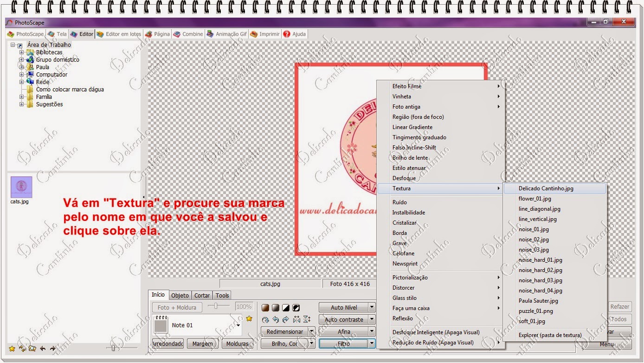
Task: Open the Editor em lotes tab
Action: (x=119, y=34)
